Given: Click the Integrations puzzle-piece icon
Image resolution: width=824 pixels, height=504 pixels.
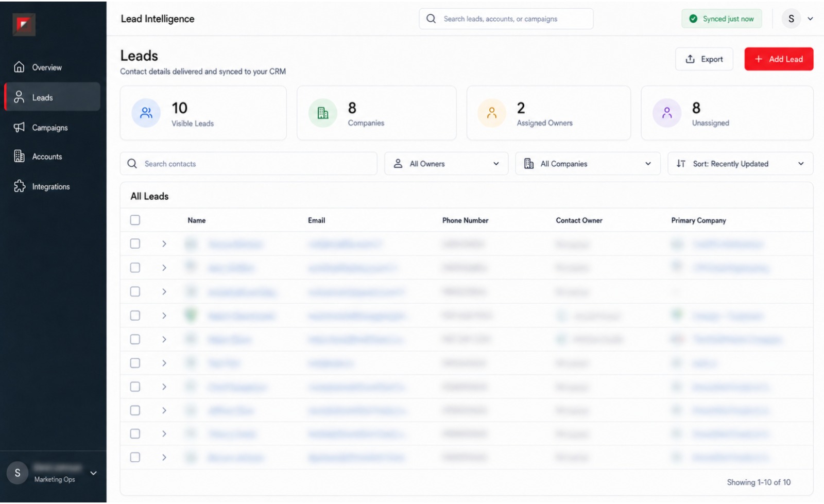Looking at the screenshot, I should [19, 186].
